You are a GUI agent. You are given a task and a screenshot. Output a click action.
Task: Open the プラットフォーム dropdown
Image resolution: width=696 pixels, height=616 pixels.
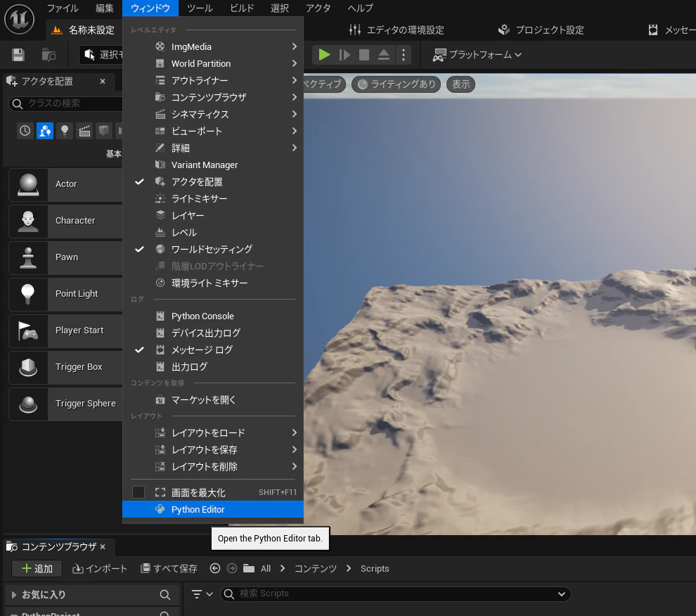tap(477, 55)
